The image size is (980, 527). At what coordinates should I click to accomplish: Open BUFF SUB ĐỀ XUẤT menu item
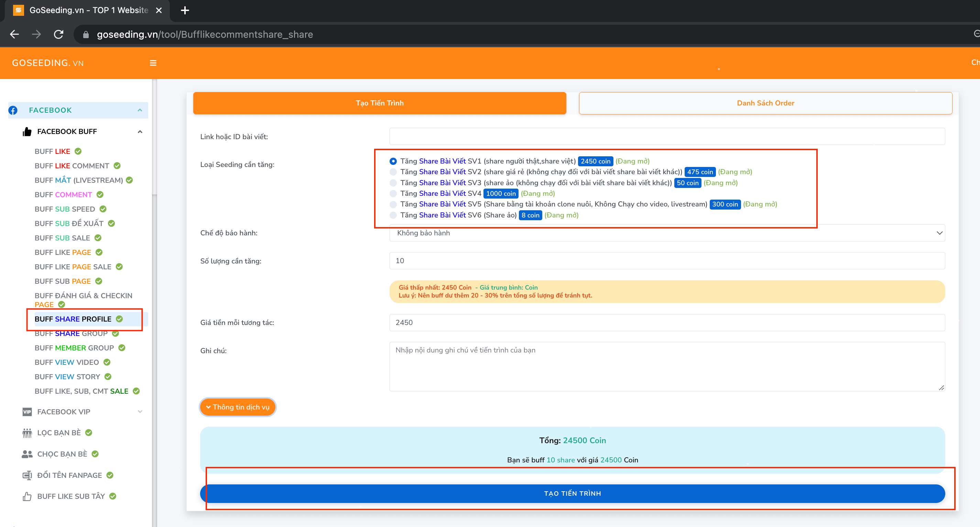[x=69, y=223]
